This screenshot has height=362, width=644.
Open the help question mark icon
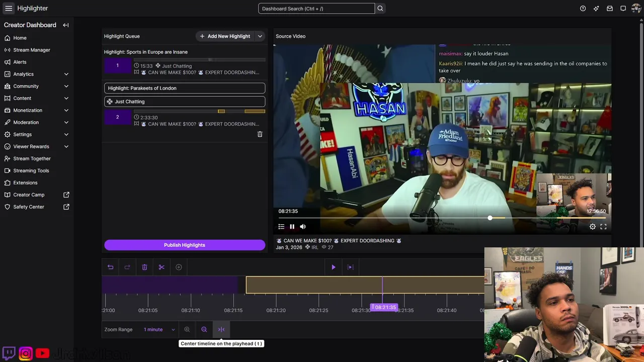point(583,9)
